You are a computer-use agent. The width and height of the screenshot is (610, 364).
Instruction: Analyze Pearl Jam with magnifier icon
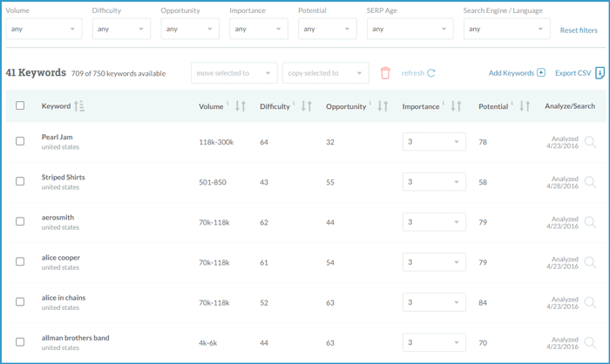pyautogui.click(x=590, y=142)
